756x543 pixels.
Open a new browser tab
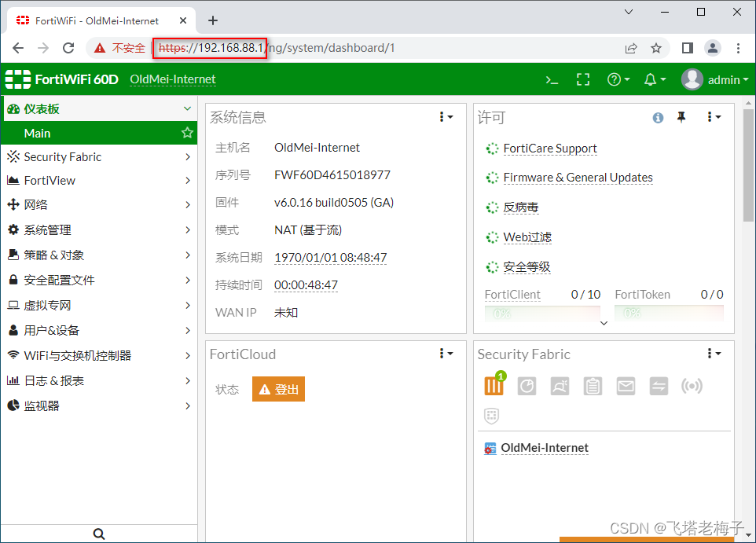click(213, 20)
